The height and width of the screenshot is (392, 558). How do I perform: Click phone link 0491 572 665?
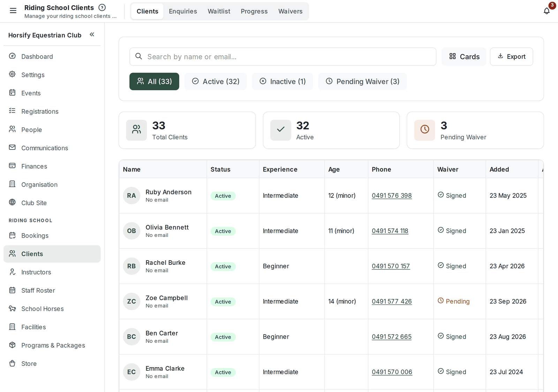[x=392, y=337]
